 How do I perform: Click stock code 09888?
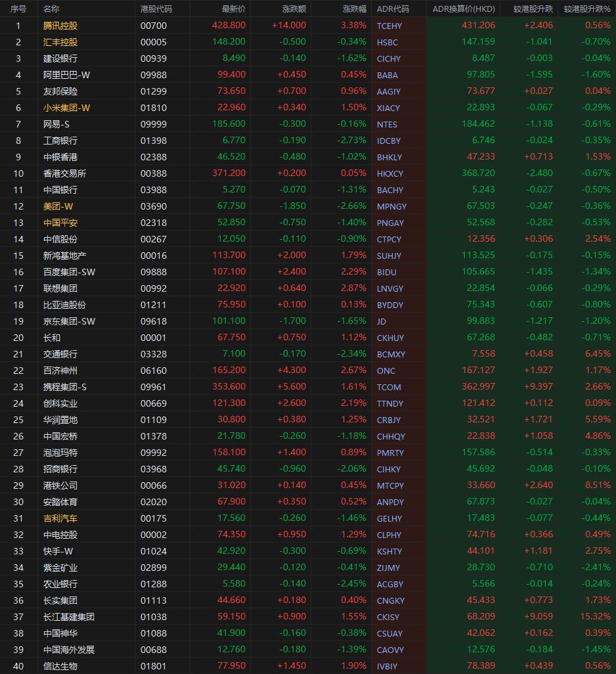pos(154,272)
